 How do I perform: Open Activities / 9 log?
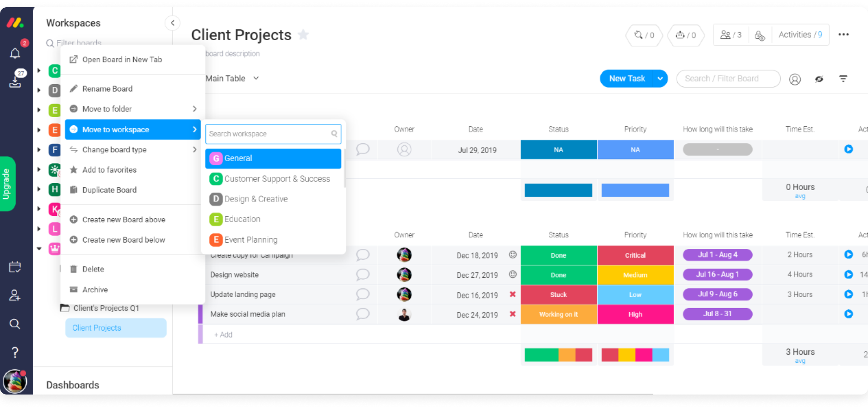click(x=800, y=34)
